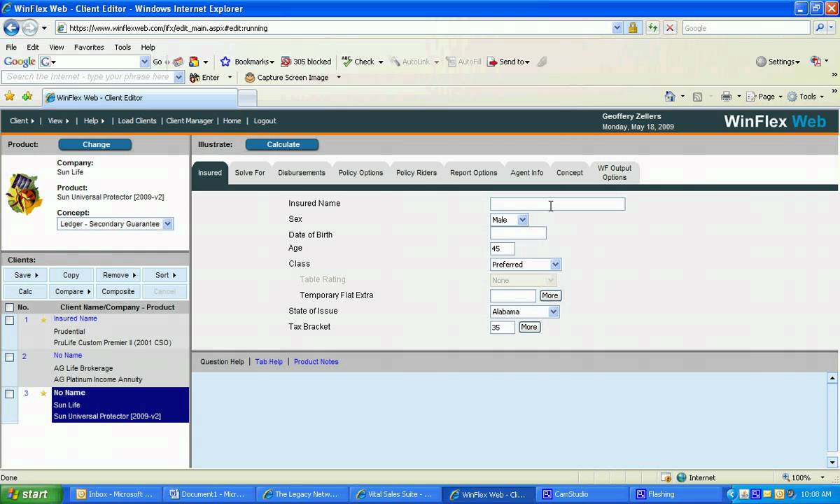Viewport: 840px width, 504px height.
Task: Click the Send to toolbar icon
Action: click(x=508, y=62)
